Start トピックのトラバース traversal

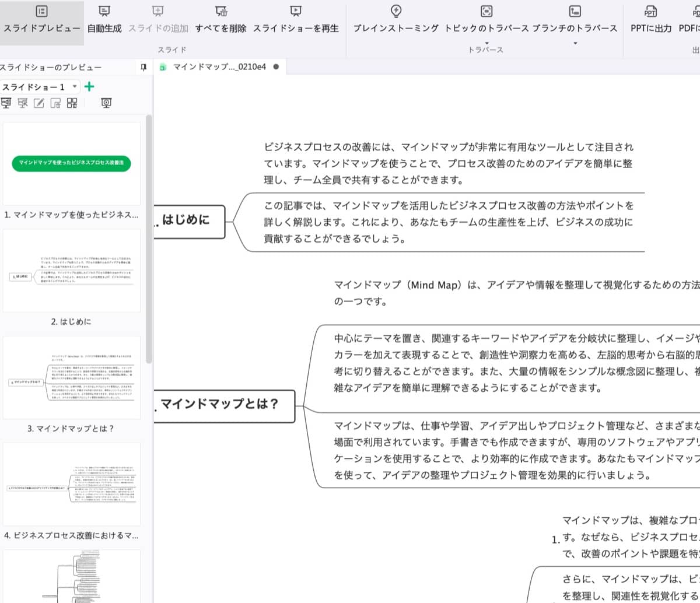click(485, 17)
